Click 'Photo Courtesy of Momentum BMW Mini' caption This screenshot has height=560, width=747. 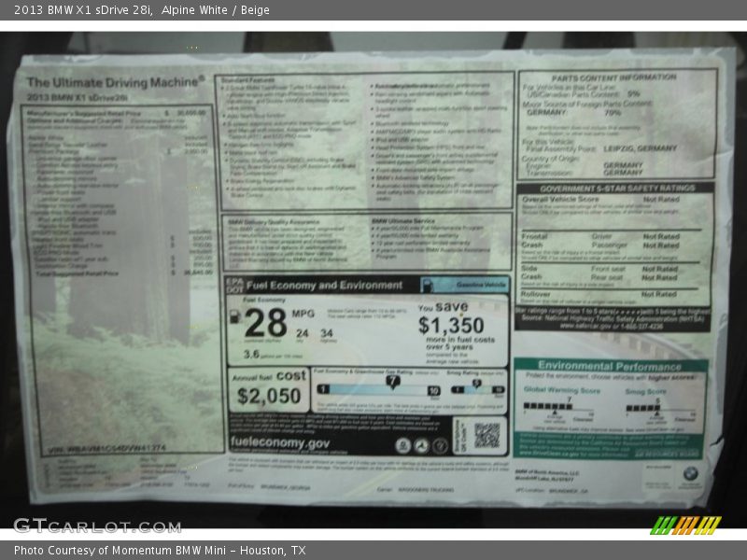point(120,551)
